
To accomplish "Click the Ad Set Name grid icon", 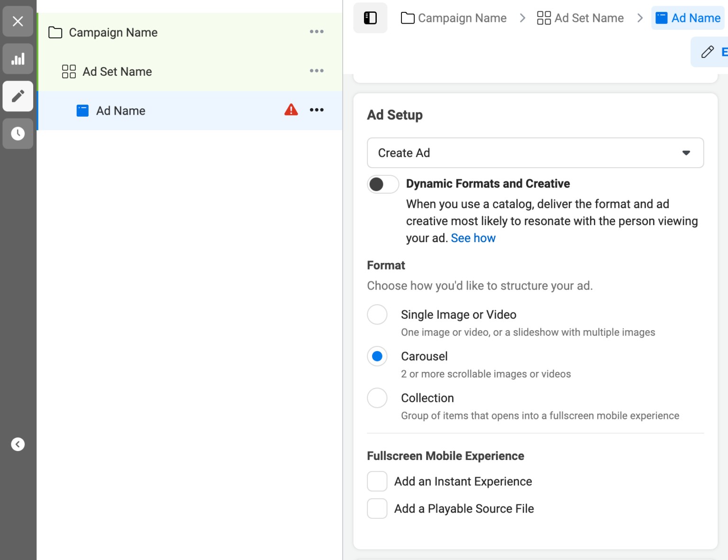I will click(x=68, y=72).
